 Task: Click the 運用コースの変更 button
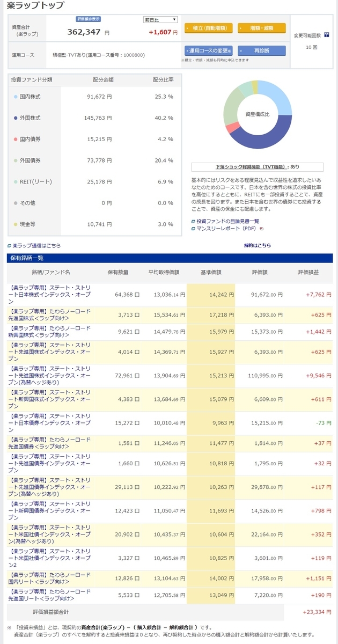coord(209,50)
